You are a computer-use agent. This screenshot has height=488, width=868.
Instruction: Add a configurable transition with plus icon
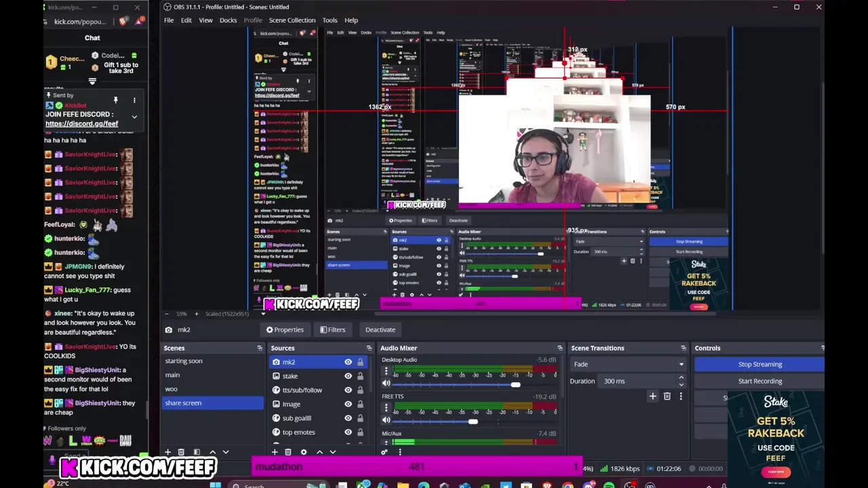tap(652, 396)
